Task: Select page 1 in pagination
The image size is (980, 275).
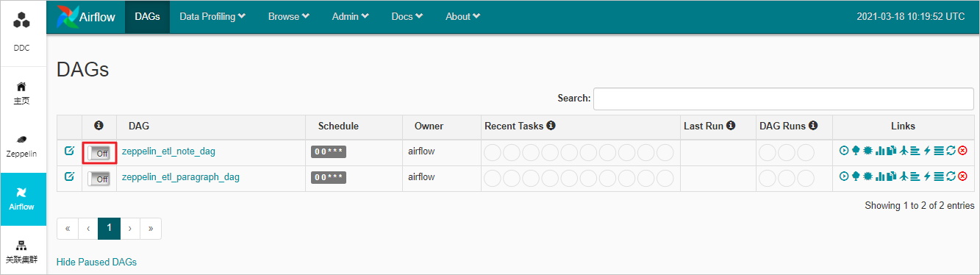Action: click(x=109, y=228)
